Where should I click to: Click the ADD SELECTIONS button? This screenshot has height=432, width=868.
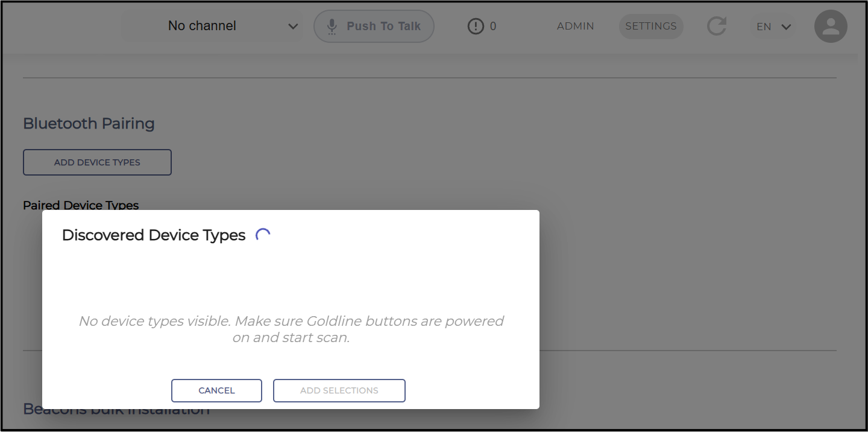pos(339,390)
